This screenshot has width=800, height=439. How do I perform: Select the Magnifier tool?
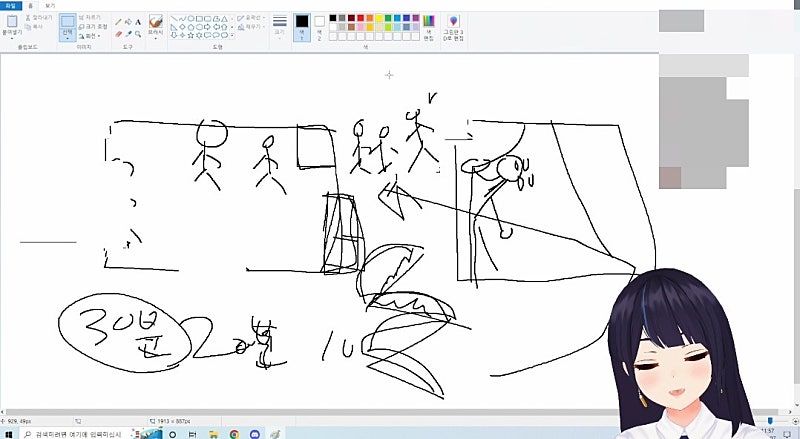138,34
